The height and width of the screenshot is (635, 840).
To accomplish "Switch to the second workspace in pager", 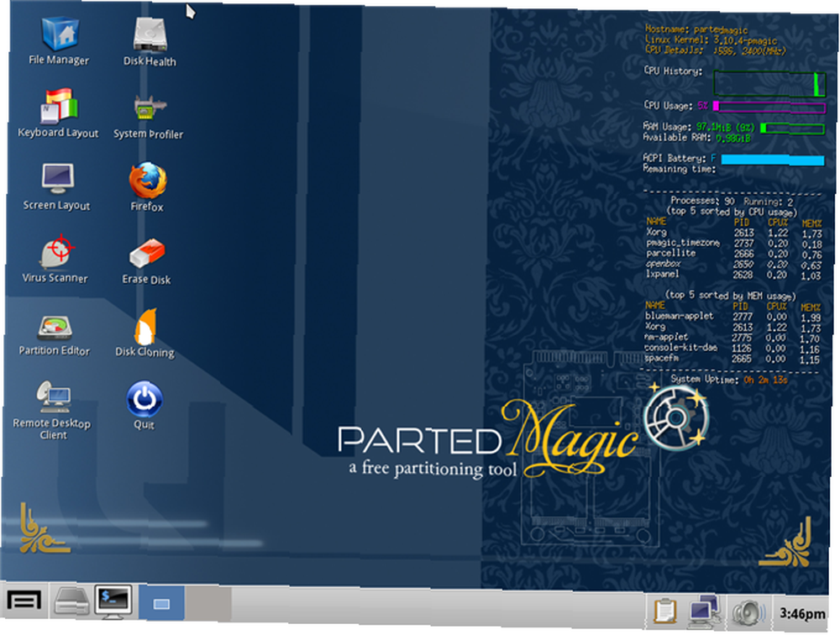I will 208,603.
